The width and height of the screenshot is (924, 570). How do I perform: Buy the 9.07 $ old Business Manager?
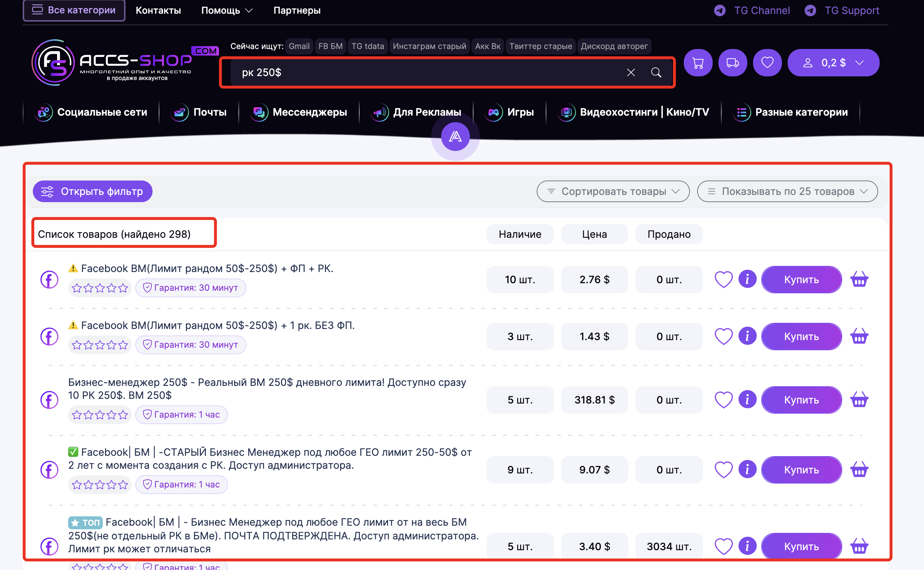click(x=801, y=470)
